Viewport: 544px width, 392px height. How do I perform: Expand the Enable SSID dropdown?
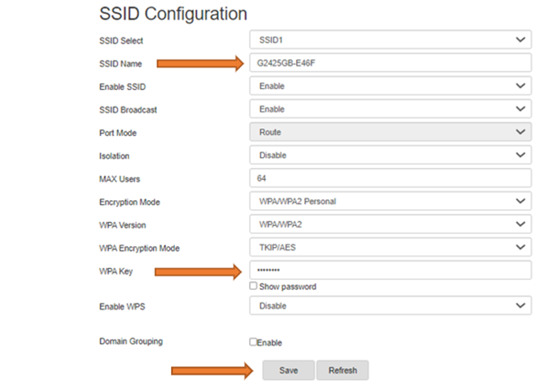coord(390,86)
